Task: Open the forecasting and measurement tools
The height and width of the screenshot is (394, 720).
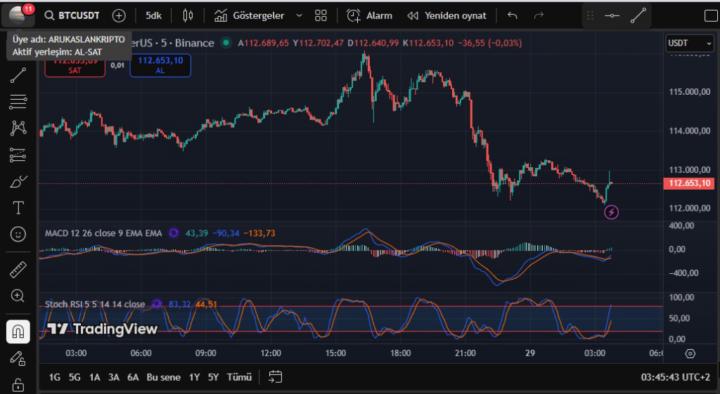Action: pyautogui.click(x=18, y=155)
